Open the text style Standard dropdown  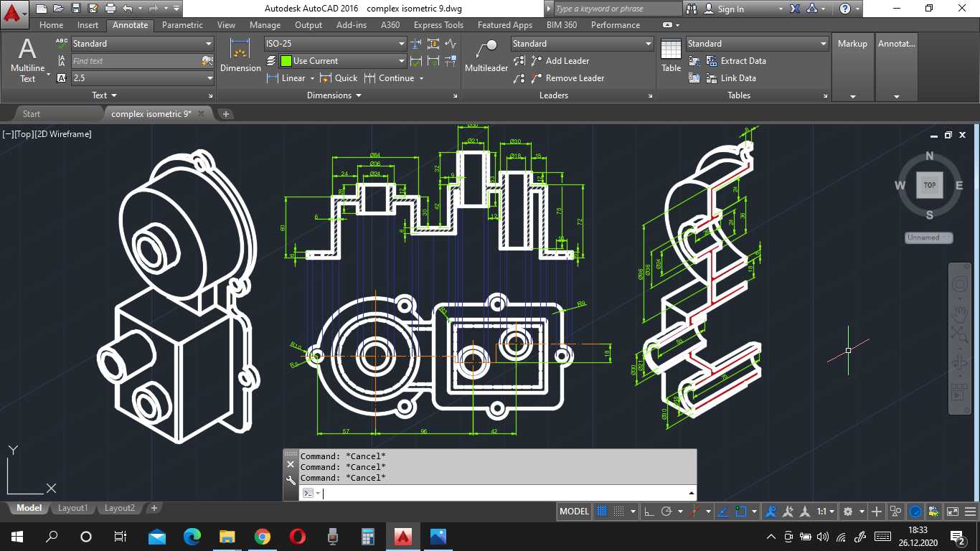point(143,44)
